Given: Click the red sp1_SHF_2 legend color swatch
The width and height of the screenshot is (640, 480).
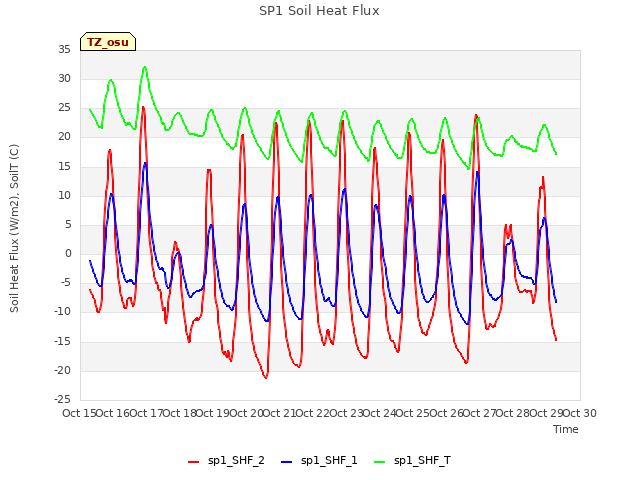Looking at the screenshot, I should (193, 462).
